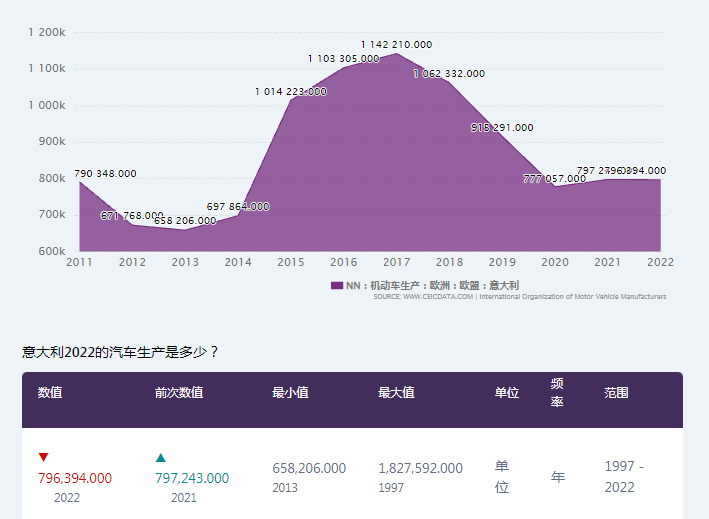Image resolution: width=709 pixels, height=519 pixels.
Task: Click the 前次数值 column header
Action: (179, 392)
